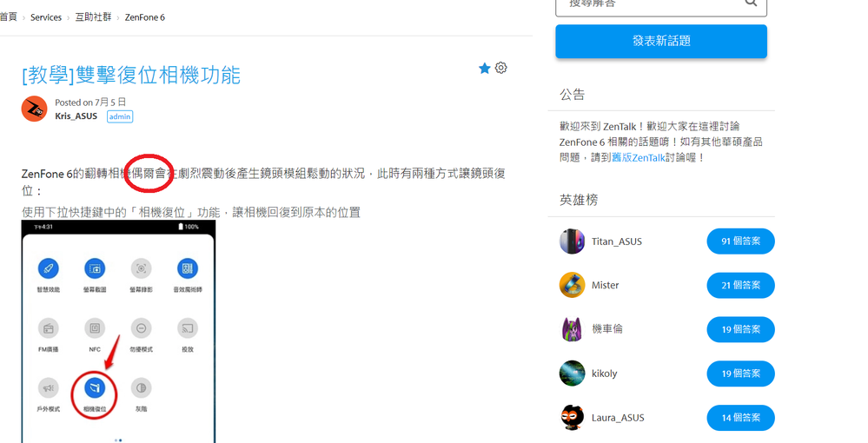Click kikoly avatar in leaderboard
Image resolution: width=868 pixels, height=443 pixels.
(x=572, y=374)
